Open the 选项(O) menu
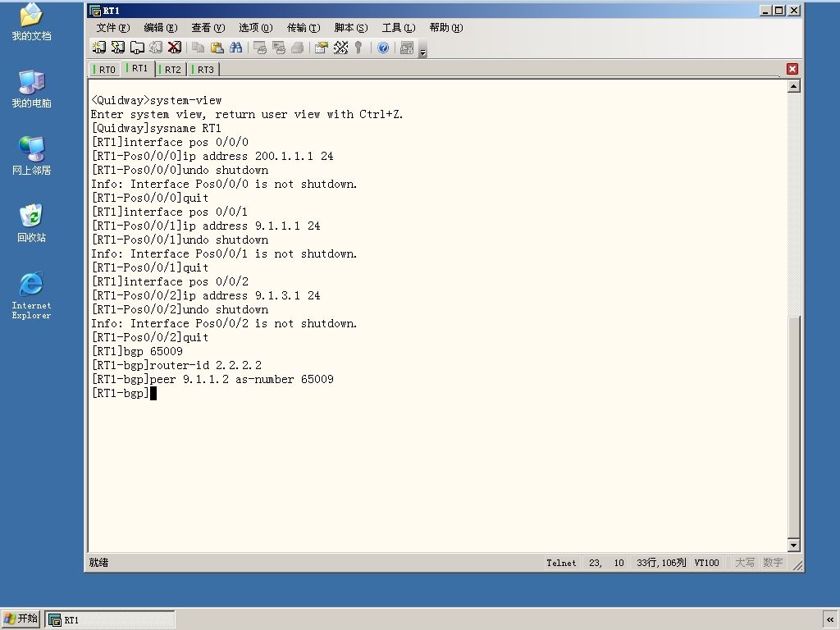Viewport: 840px width, 630px height. (256, 28)
